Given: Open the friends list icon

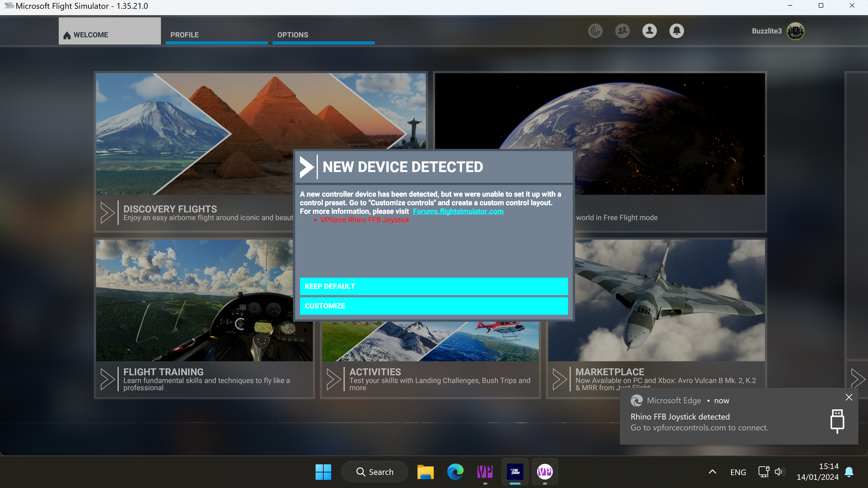Looking at the screenshot, I should click(x=622, y=31).
